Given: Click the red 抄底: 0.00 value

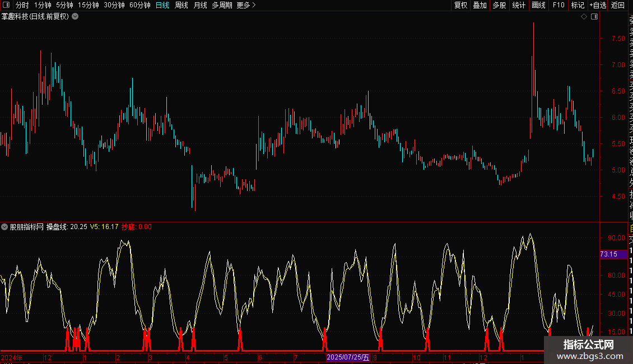Looking at the screenshot, I should point(137,227).
